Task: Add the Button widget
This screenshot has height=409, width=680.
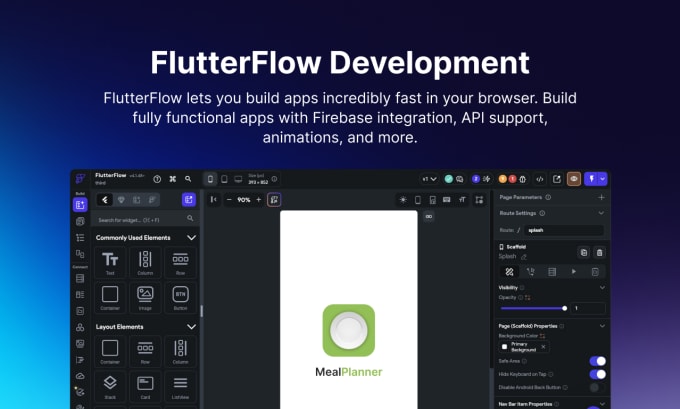Action: click(180, 298)
